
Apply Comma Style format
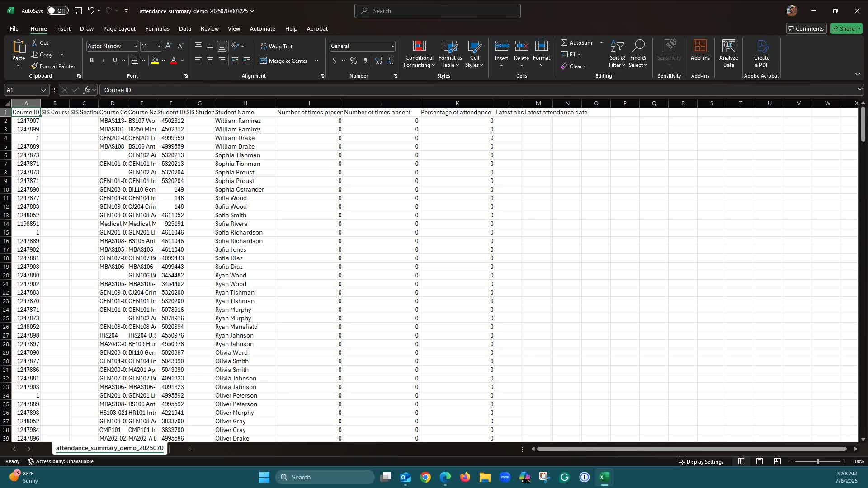pos(365,61)
